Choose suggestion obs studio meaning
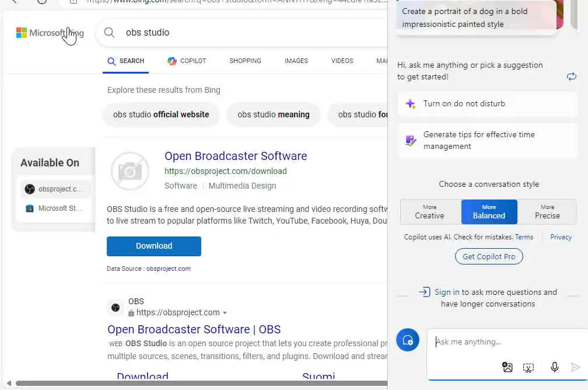 [274, 114]
